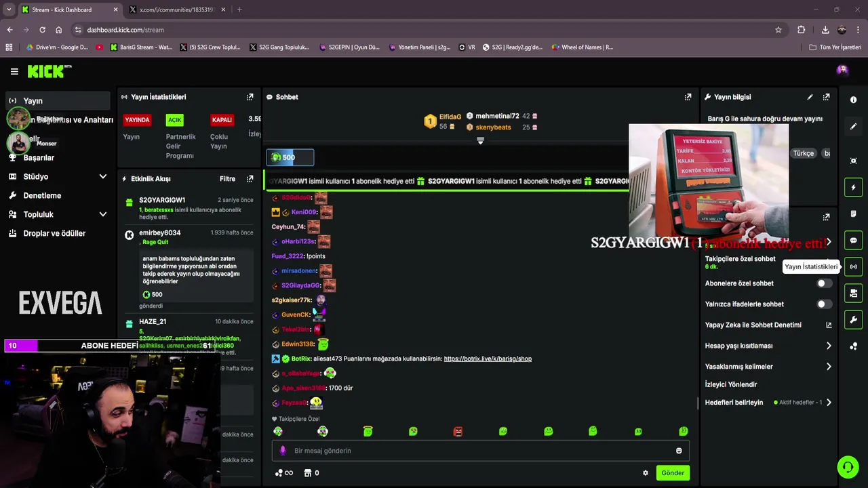Screen dimensions: 868x488
Task: Pop out the Etkinlik Akışı panel
Action: [250, 179]
